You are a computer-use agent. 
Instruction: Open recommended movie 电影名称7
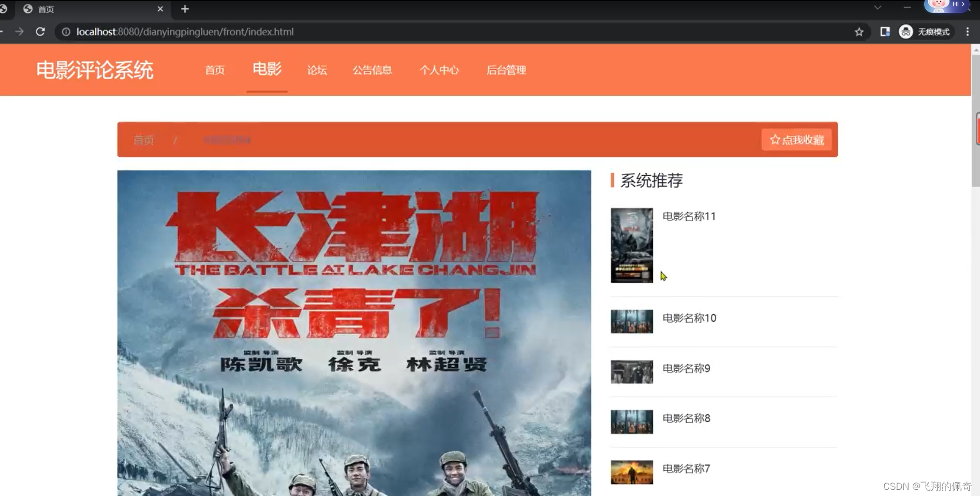coord(686,469)
